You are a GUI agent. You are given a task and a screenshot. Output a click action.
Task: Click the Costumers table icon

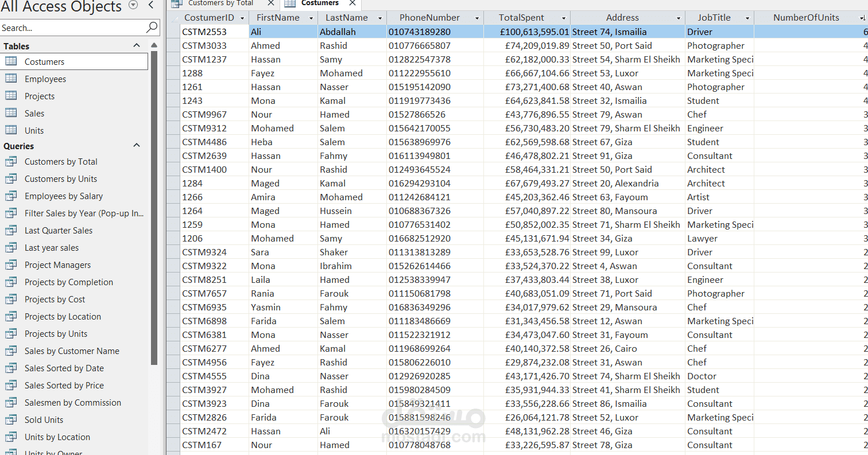(x=11, y=61)
